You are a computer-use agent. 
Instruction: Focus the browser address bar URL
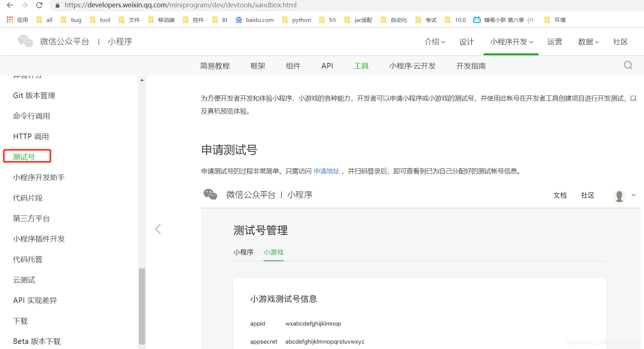[x=181, y=5]
